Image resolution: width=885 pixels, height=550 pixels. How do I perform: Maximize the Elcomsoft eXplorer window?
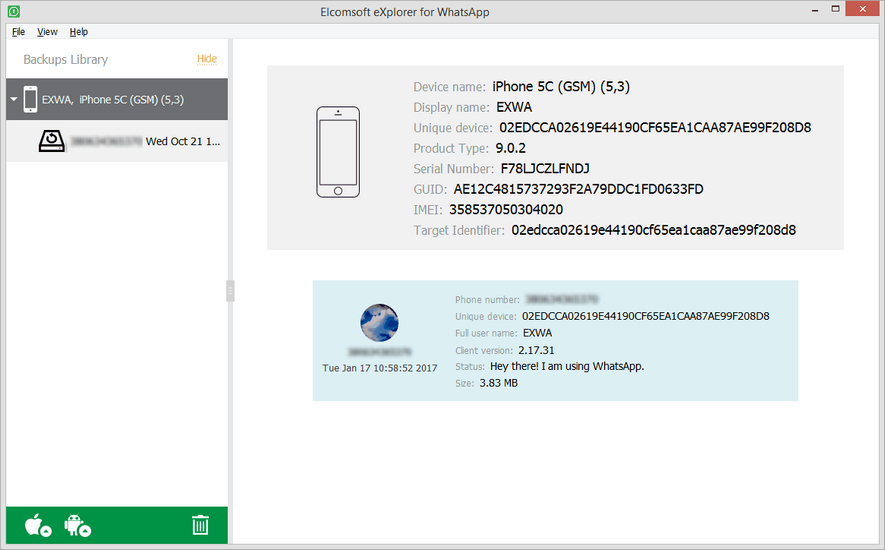[835, 9]
